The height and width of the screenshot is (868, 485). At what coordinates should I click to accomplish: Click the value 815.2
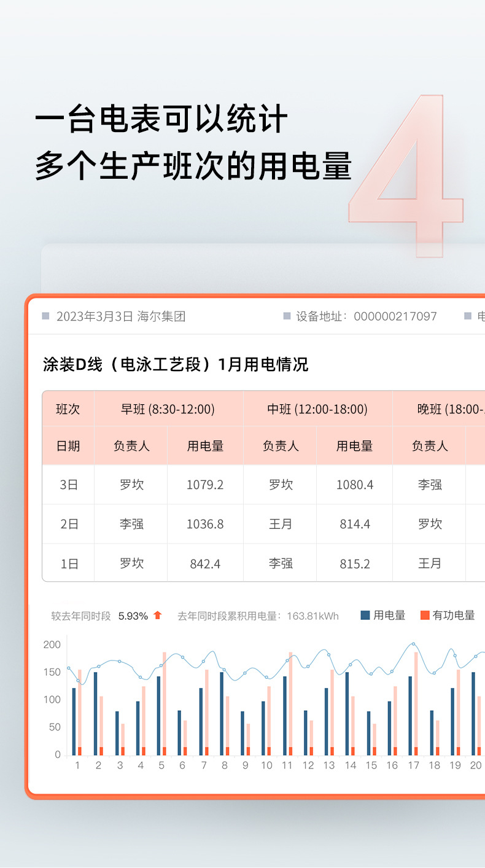coord(355,563)
